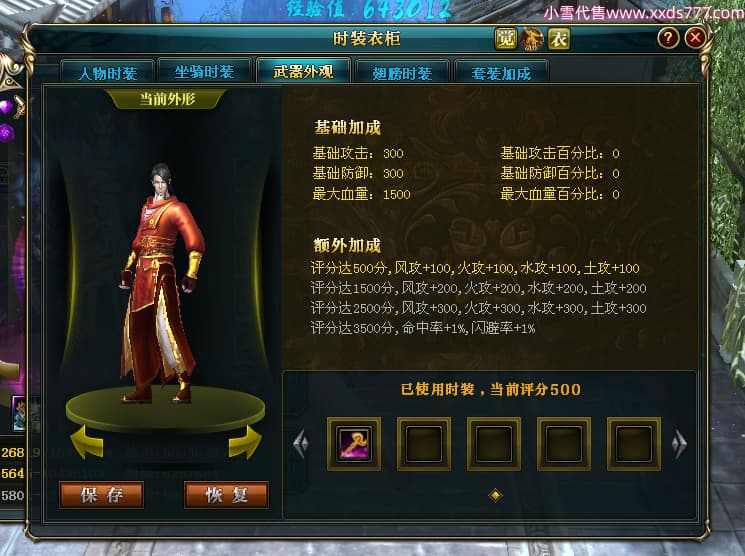Close the 时装衣柜 window with red X
Image resolution: width=745 pixels, height=556 pixels.
pyautogui.click(x=695, y=38)
